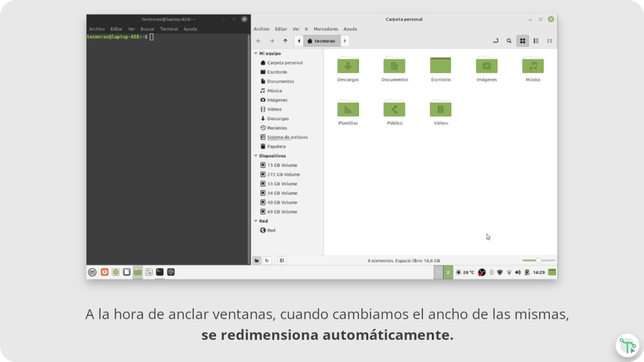The image size is (644, 362).
Task: Collapse the Mi equipo sidebar section
Action: [x=255, y=54]
